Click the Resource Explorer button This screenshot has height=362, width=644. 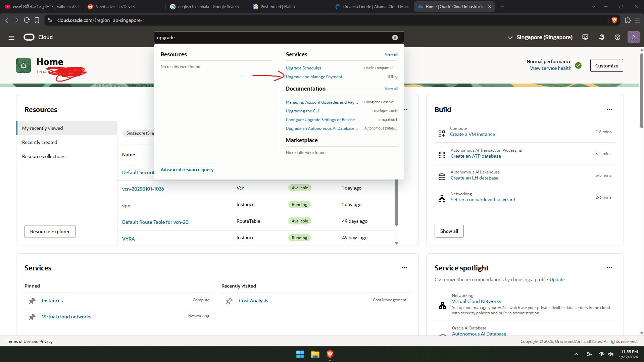50,231
